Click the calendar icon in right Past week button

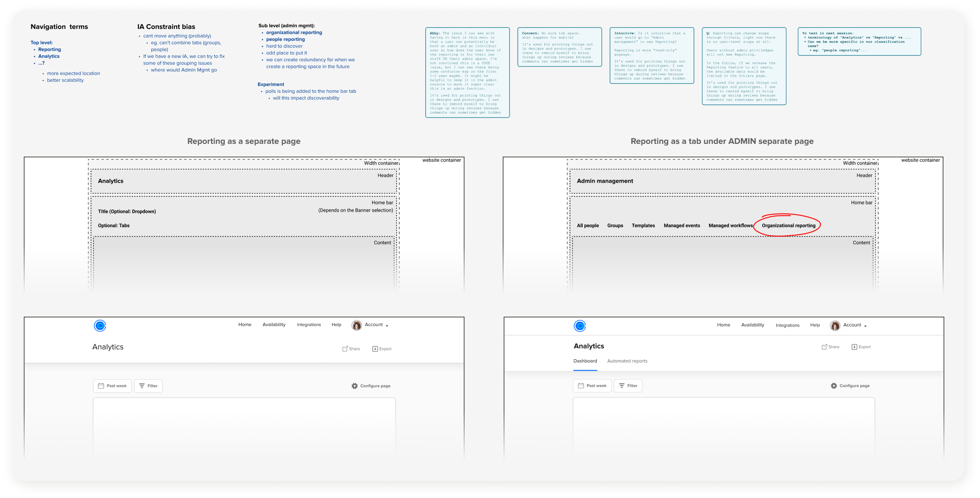click(x=581, y=386)
